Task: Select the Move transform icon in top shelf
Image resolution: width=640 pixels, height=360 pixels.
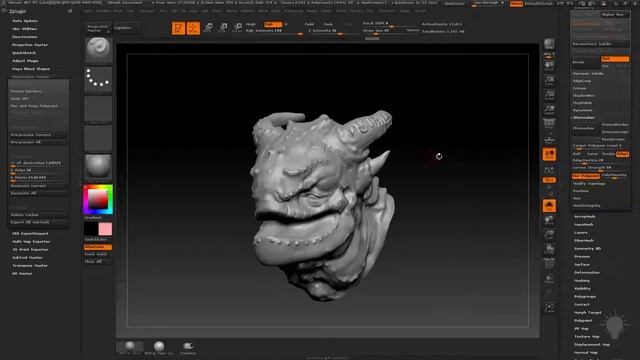Action: 208,28
